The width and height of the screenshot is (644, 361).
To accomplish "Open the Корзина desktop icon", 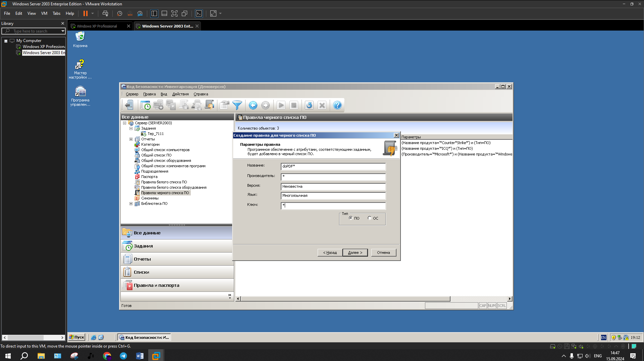I will (x=80, y=40).
